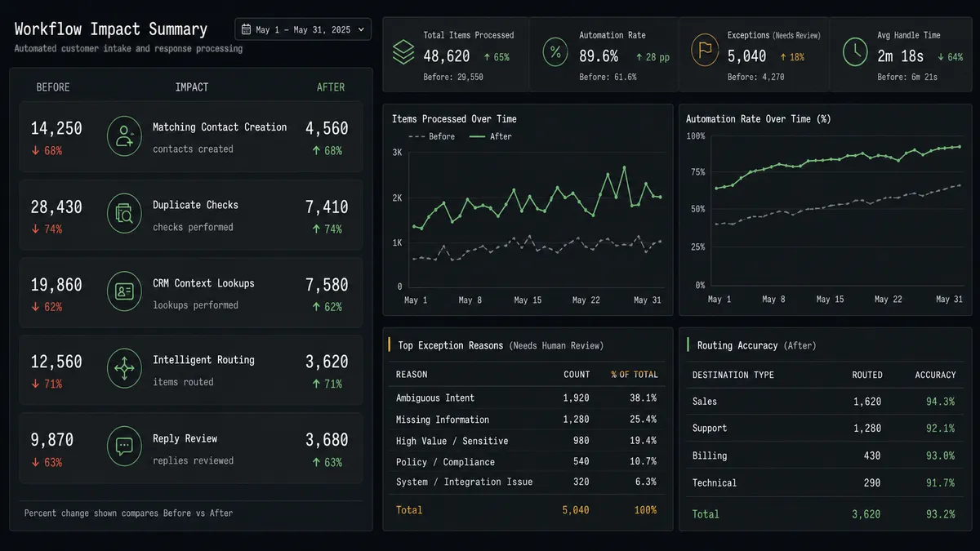Image resolution: width=980 pixels, height=551 pixels.
Task: Select the REASON column header
Action: pyautogui.click(x=412, y=375)
